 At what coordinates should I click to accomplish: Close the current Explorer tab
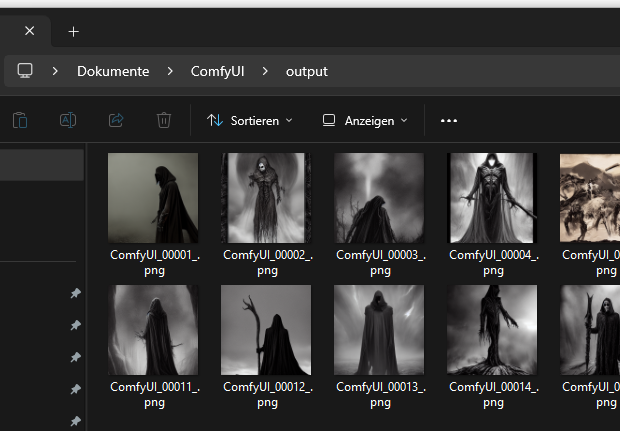pyautogui.click(x=29, y=31)
